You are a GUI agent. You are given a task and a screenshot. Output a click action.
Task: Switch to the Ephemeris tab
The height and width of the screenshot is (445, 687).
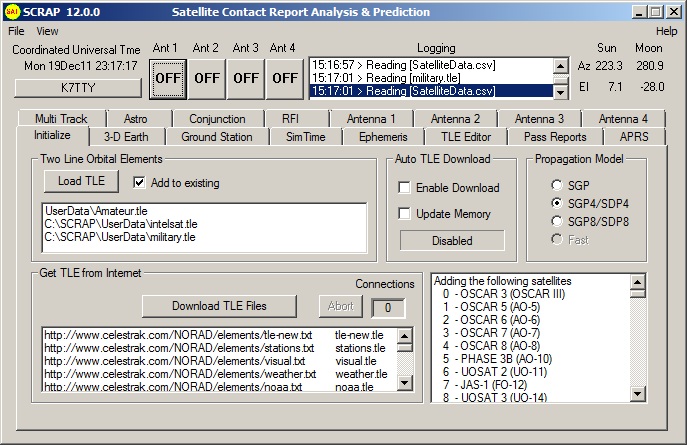click(383, 137)
